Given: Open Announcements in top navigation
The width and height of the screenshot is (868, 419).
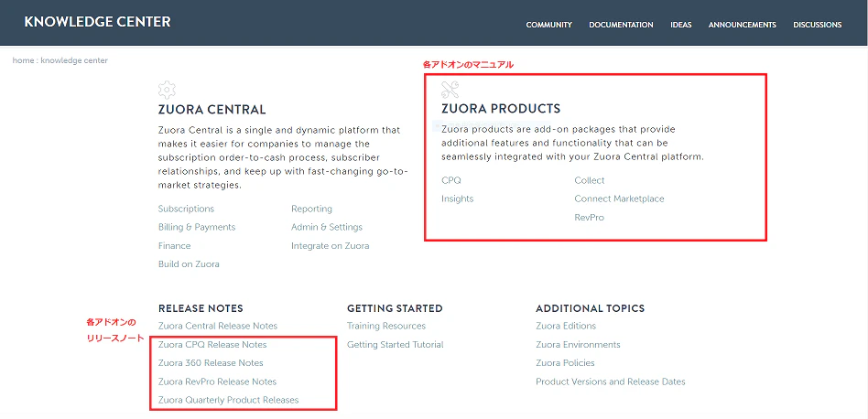Looking at the screenshot, I should coord(742,25).
